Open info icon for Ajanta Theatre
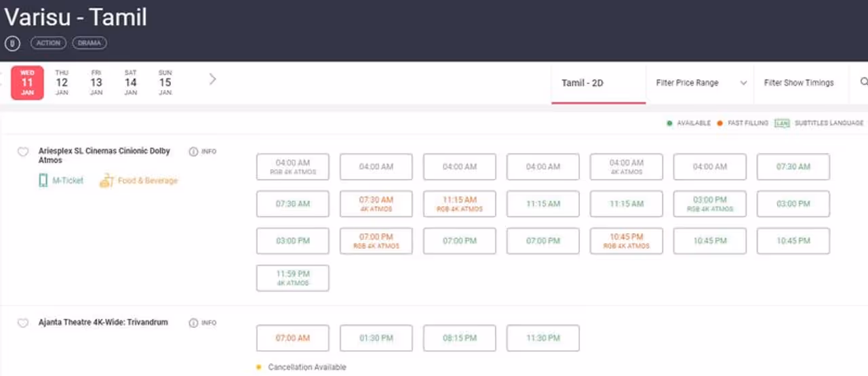868x376 pixels. pyautogui.click(x=193, y=323)
